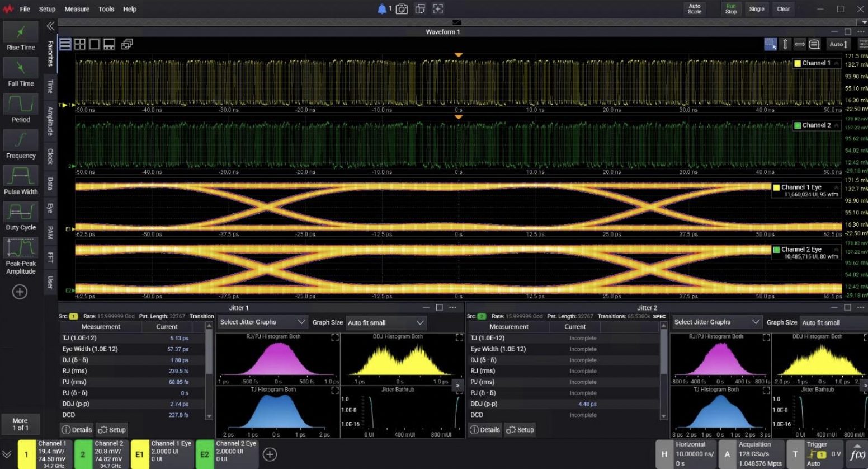Add a Duty Cycle measurement
Screen dimensions: 868x469
tap(21, 213)
